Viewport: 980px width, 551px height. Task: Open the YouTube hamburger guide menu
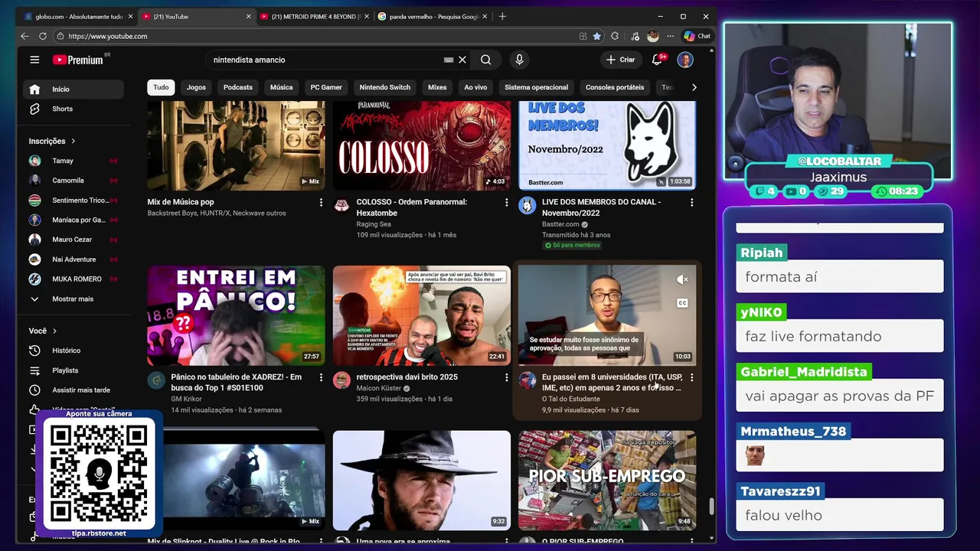34,60
